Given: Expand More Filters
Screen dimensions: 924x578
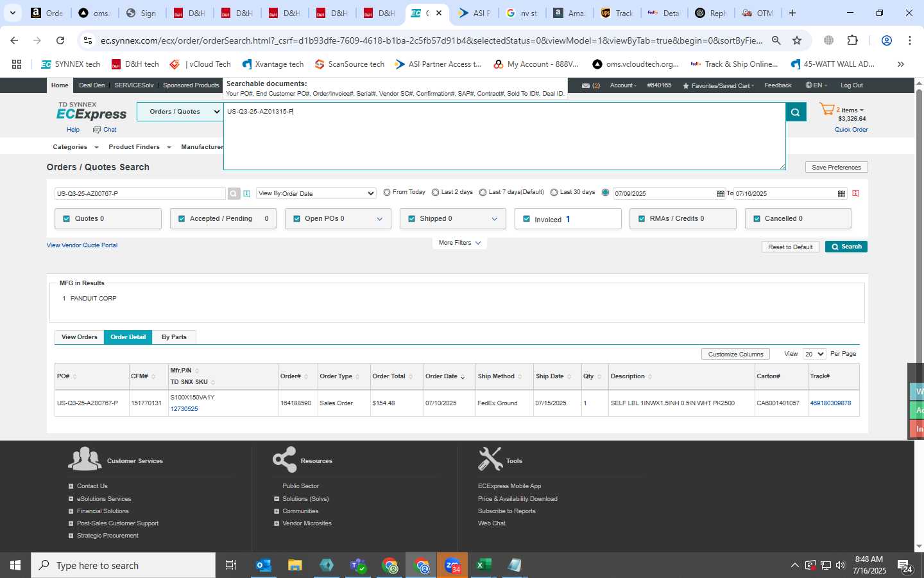Looking at the screenshot, I should point(459,243).
